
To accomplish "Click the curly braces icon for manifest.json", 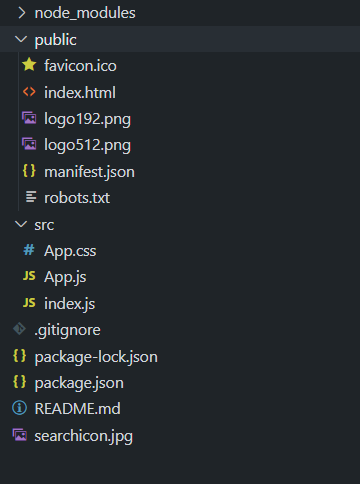I will pos(29,171).
